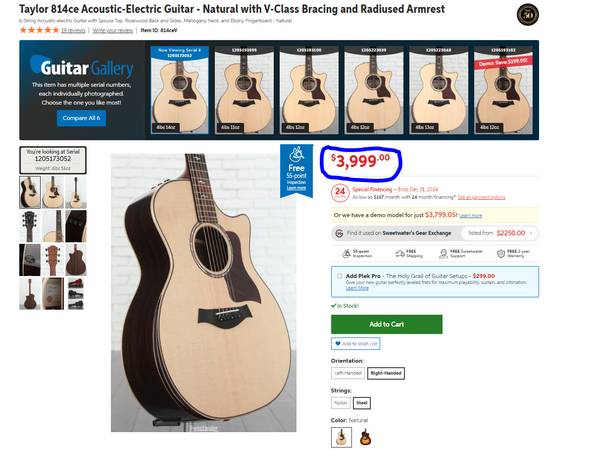Click the FREE Shipping truck icon
Image resolution: width=594 pixels, height=450 pixels.
400,253
